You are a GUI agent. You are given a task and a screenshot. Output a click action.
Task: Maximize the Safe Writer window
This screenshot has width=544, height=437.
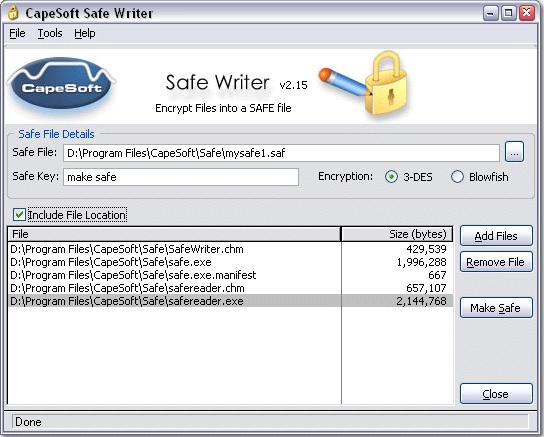click(508, 13)
